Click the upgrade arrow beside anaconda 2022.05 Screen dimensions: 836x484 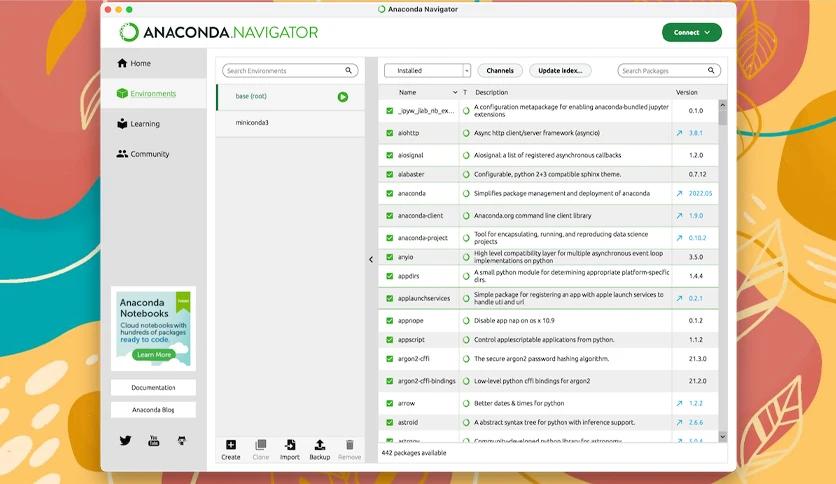point(679,193)
